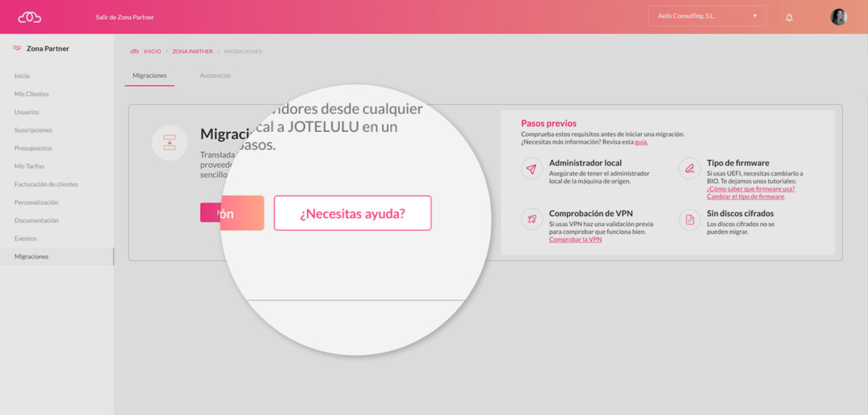This screenshot has height=415, width=868.
Task: Click the Sin discos cifrados title
Action: (740, 214)
